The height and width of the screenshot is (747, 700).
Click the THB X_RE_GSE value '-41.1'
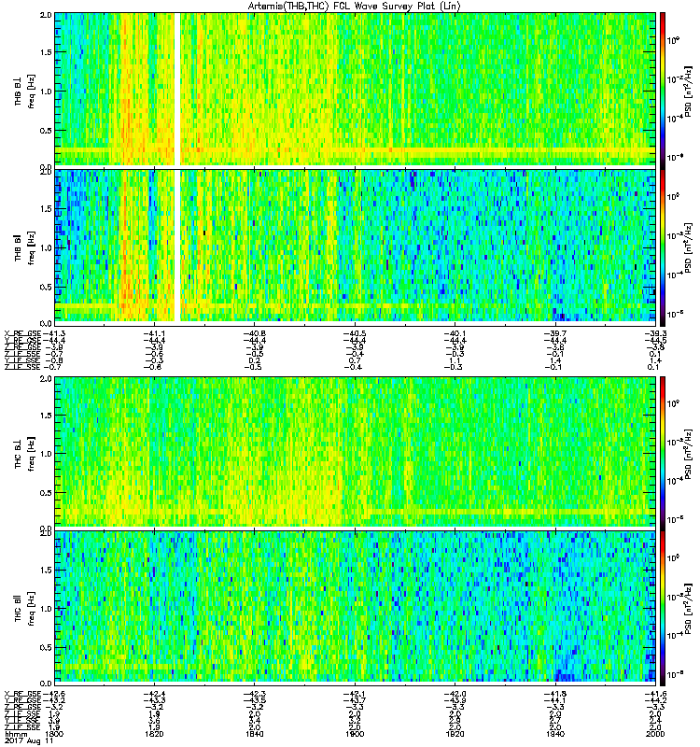(x=154, y=333)
